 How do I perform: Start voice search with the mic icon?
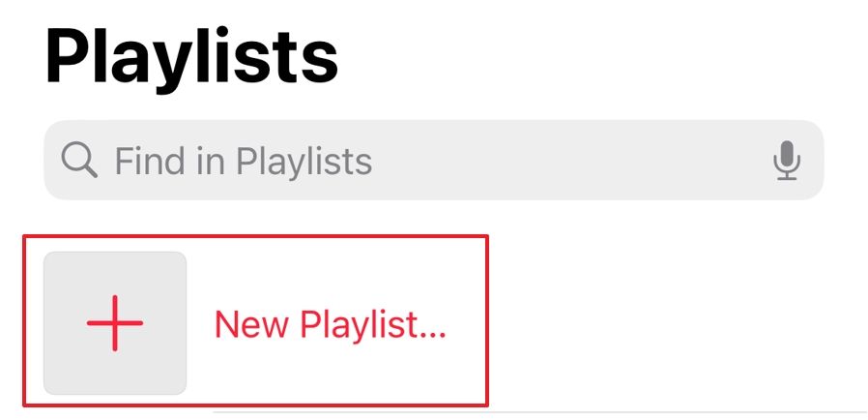[787, 161]
